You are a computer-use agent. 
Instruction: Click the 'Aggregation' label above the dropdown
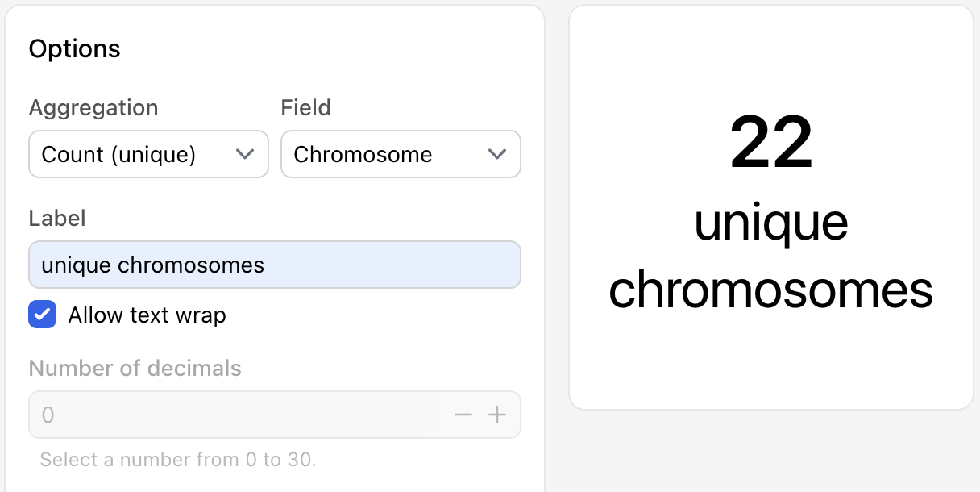click(x=93, y=108)
